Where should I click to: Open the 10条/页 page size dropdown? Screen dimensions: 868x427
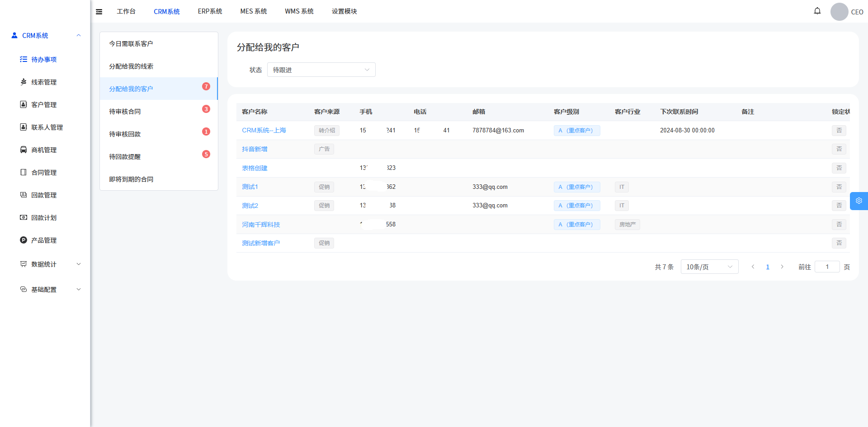point(709,267)
